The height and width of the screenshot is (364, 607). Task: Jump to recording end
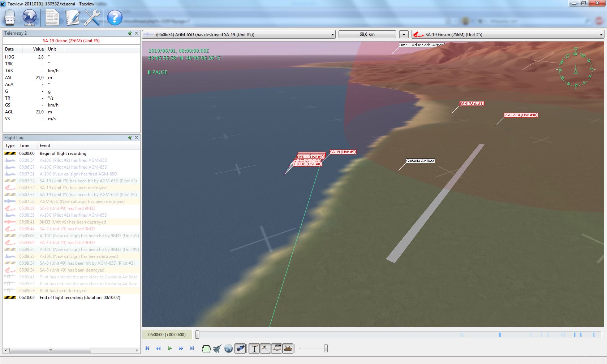tap(192, 348)
